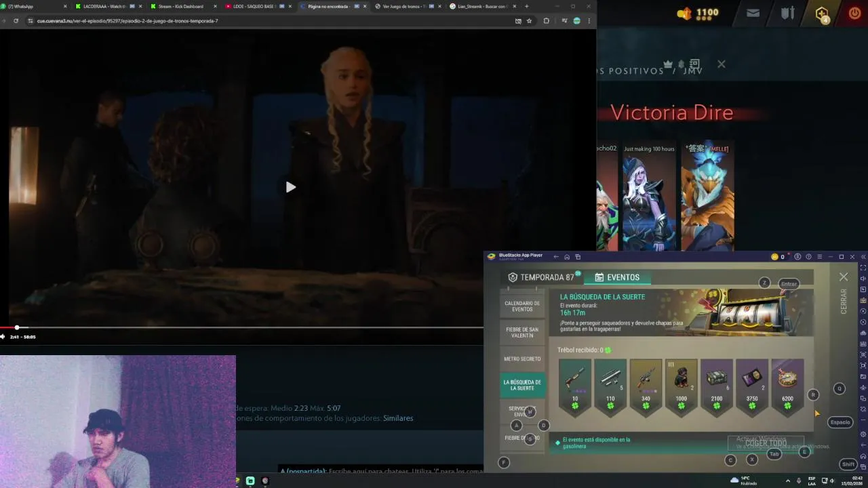Open the Lian_Streamk Buscar tab
Screen dimensions: 868x488
click(481, 6)
